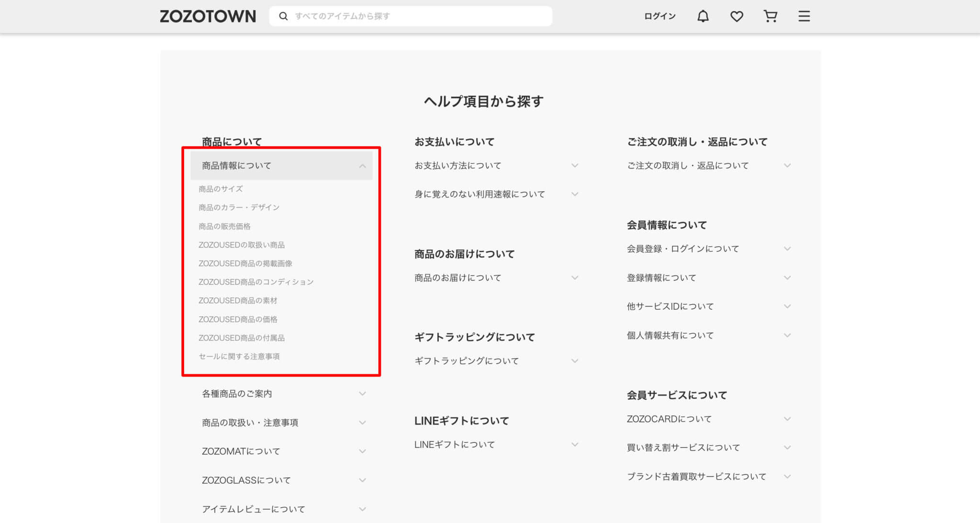This screenshot has width=980, height=523.
Task: Collapse the 商品情報について section
Action: click(x=281, y=165)
